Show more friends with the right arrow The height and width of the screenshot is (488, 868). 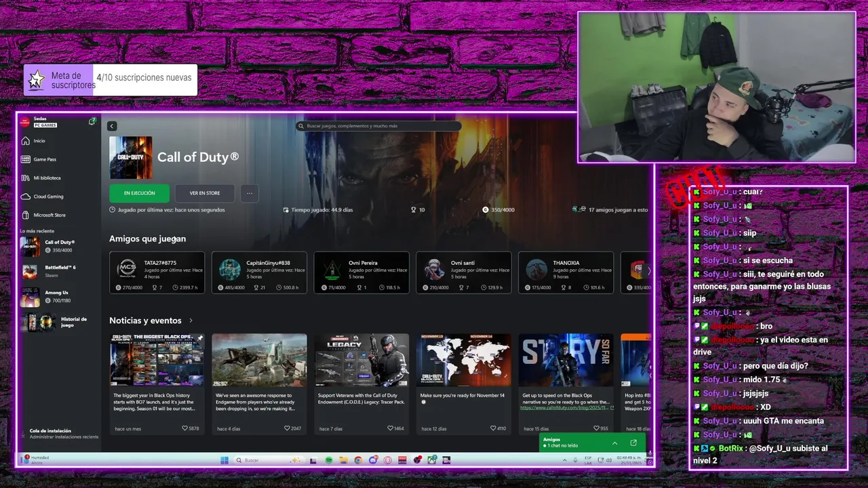648,271
